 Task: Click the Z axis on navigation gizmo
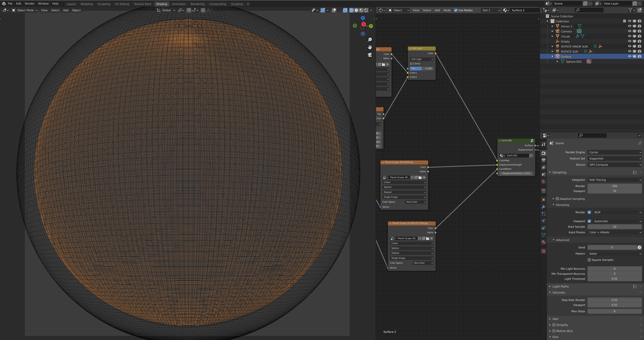click(363, 18)
